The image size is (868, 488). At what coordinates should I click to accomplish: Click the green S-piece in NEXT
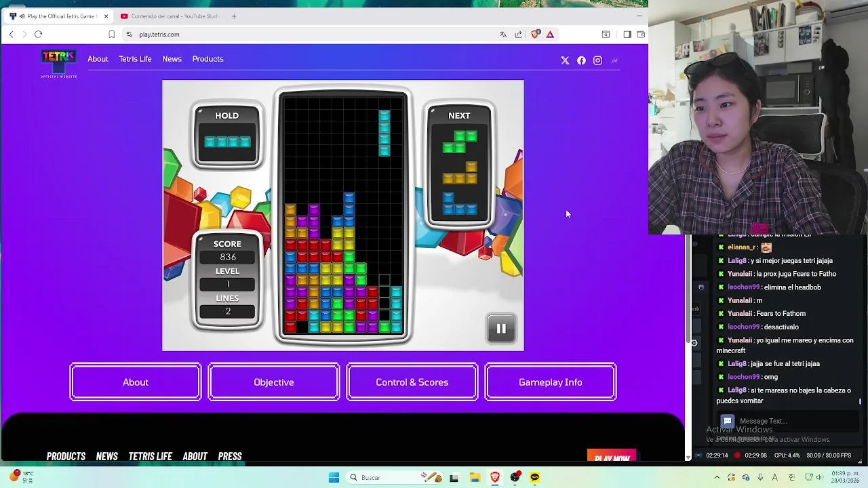(x=460, y=142)
